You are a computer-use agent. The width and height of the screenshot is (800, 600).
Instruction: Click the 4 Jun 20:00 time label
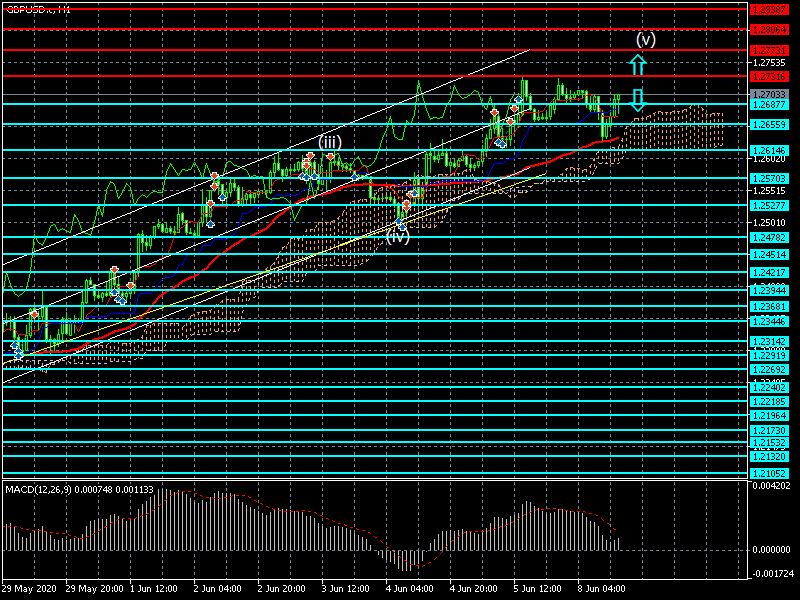(x=474, y=589)
